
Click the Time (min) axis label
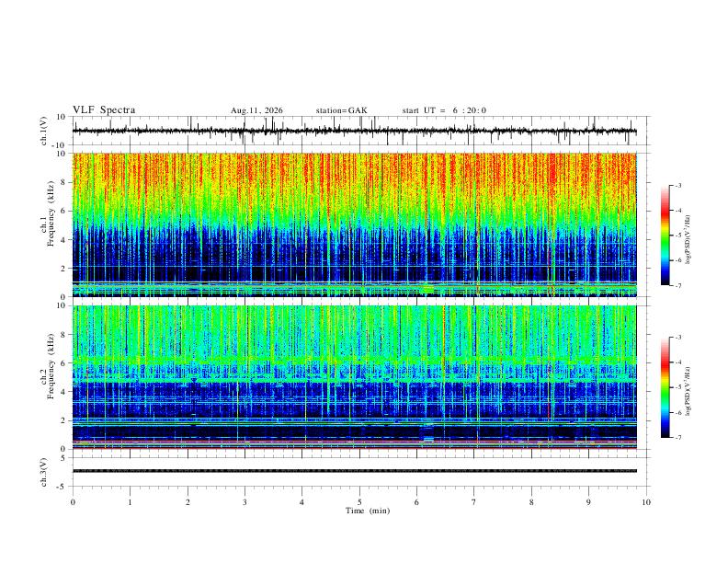tap(368, 511)
